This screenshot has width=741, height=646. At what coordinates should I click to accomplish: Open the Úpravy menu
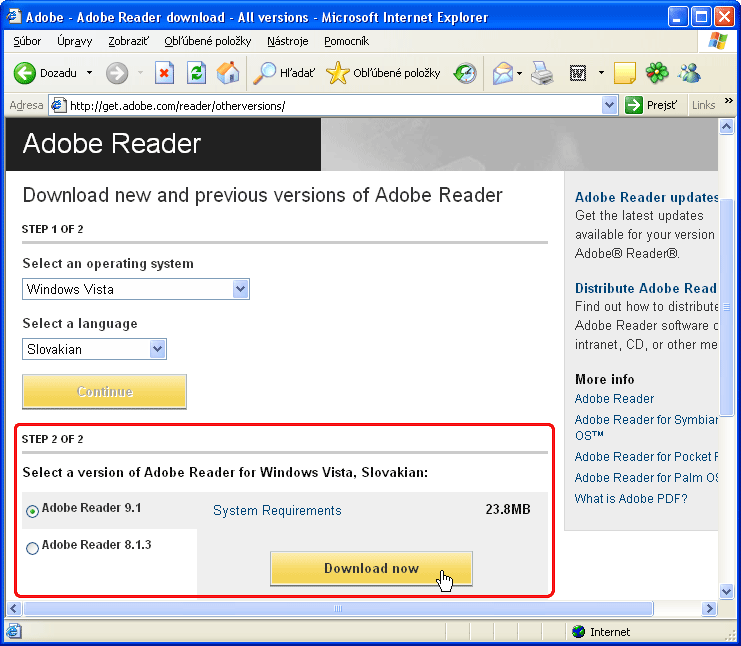click(75, 42)
